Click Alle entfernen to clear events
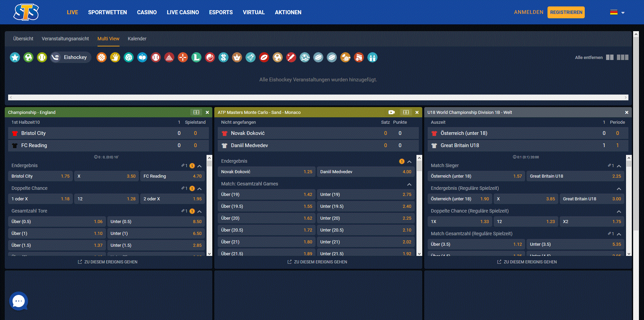Viewport: 644px width, 320px height. [x=589, y=57]
